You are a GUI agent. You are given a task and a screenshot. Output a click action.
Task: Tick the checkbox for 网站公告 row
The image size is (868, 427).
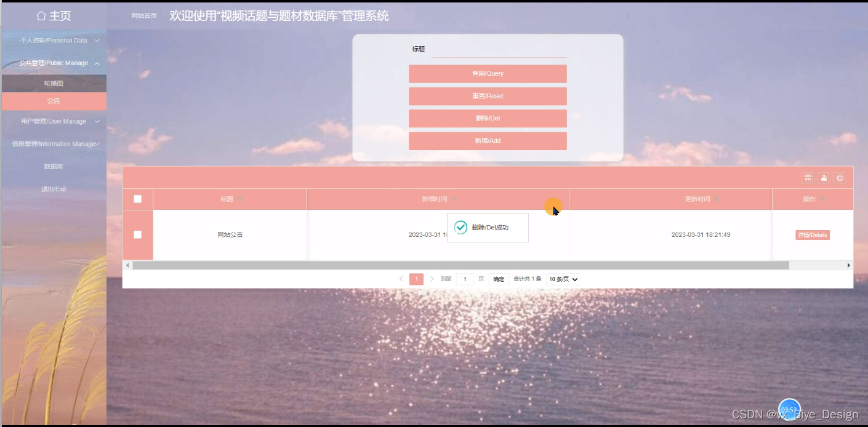(x=138, y=234)
